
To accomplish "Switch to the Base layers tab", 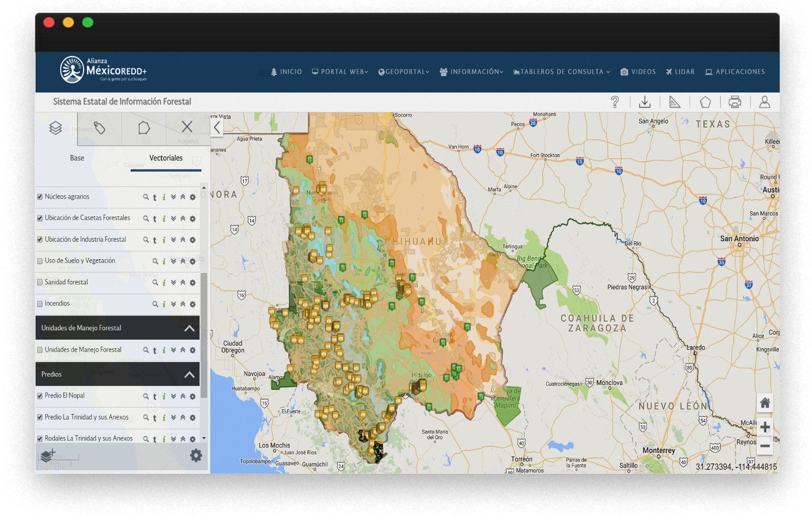I will coord(77,158).
